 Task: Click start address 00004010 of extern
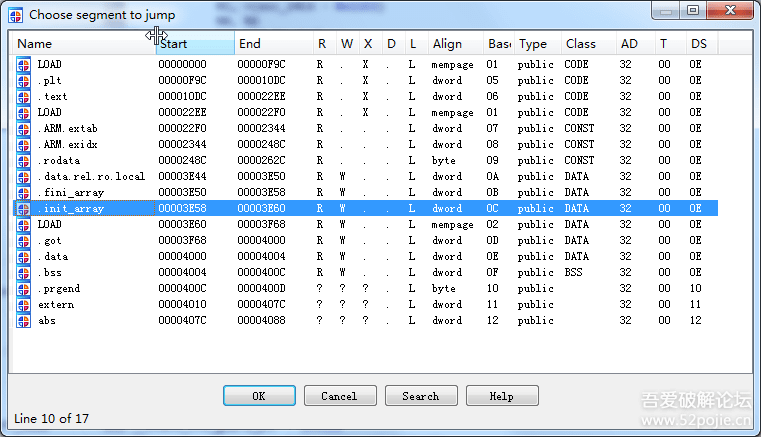tap(182, 305)
